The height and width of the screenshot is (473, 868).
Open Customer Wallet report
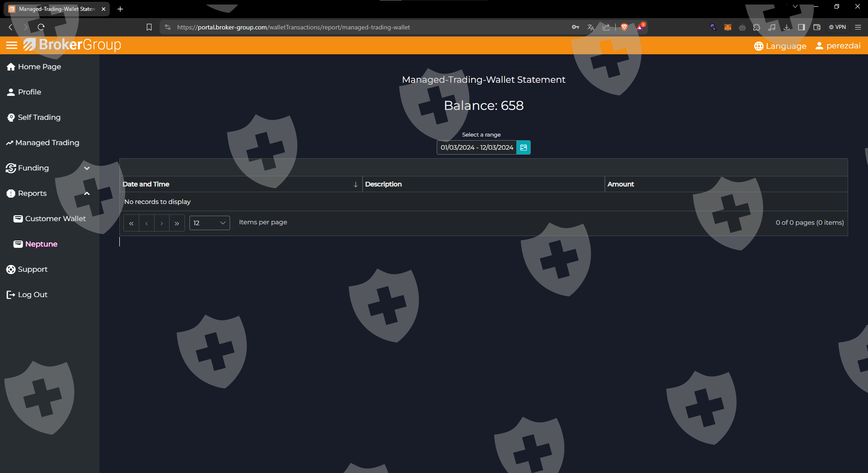(x=55, y=219)
